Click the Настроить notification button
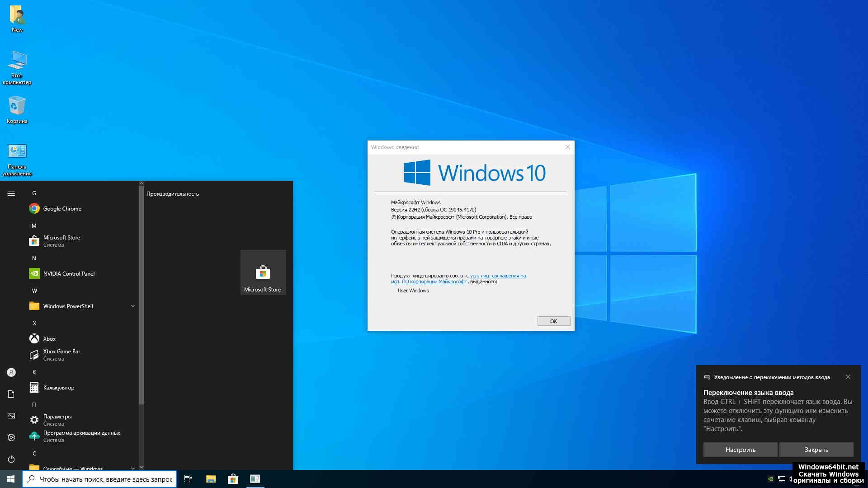This screenshot has width=868, height=488. click(x=740, y=450)
